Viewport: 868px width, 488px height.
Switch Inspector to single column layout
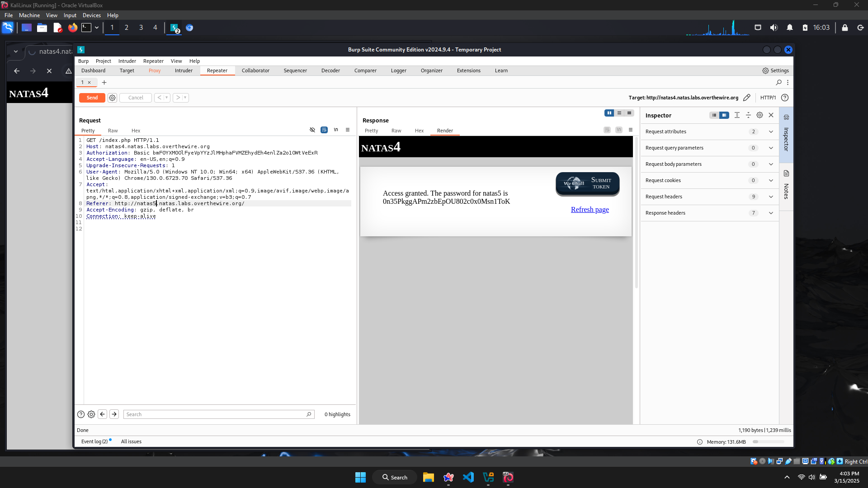(x=714, y=115)
